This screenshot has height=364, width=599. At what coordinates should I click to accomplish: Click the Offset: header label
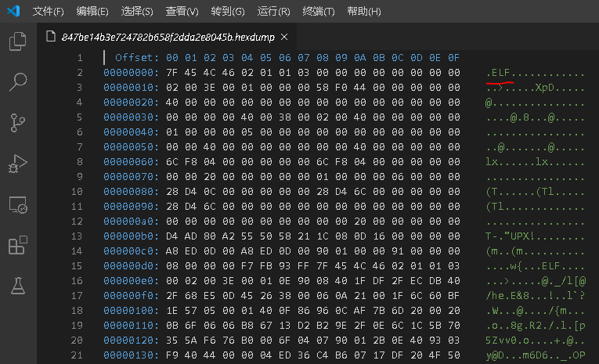[x=137, y=58]
